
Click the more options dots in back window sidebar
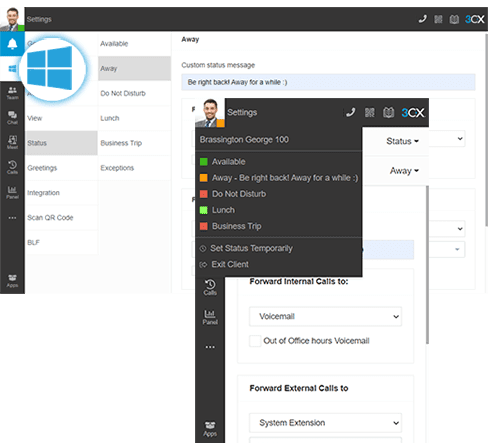12,218
